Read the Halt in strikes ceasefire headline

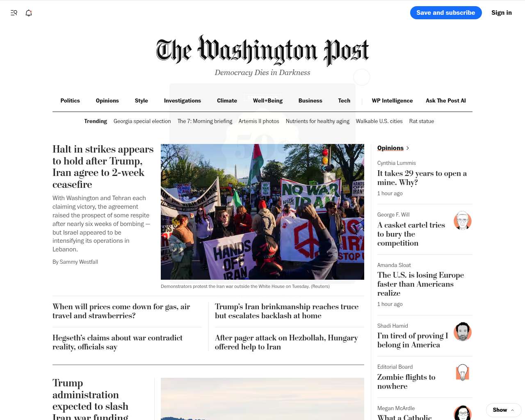point(103,167)
